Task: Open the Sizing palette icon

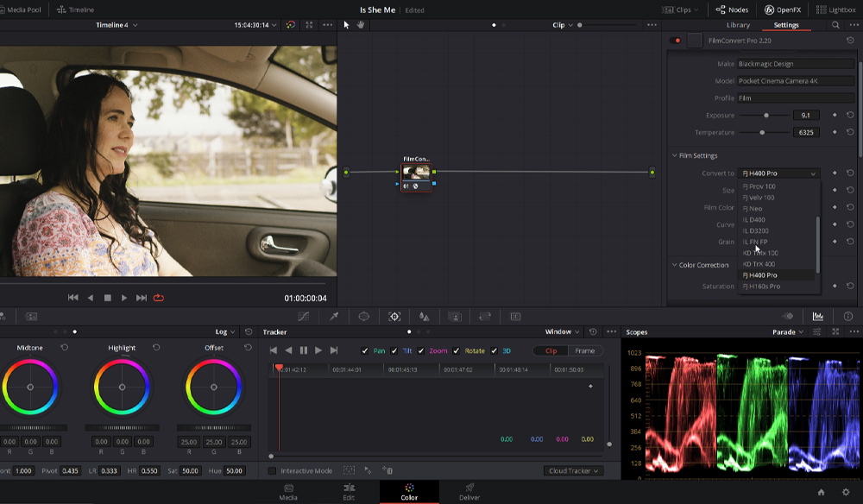Action: (x=485, y=317)
